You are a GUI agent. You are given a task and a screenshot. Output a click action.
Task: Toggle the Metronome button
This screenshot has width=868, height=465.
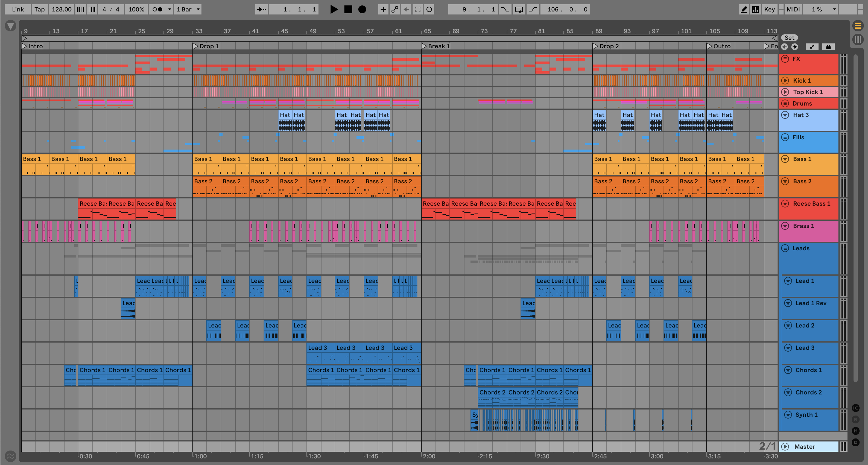[157, 9]
